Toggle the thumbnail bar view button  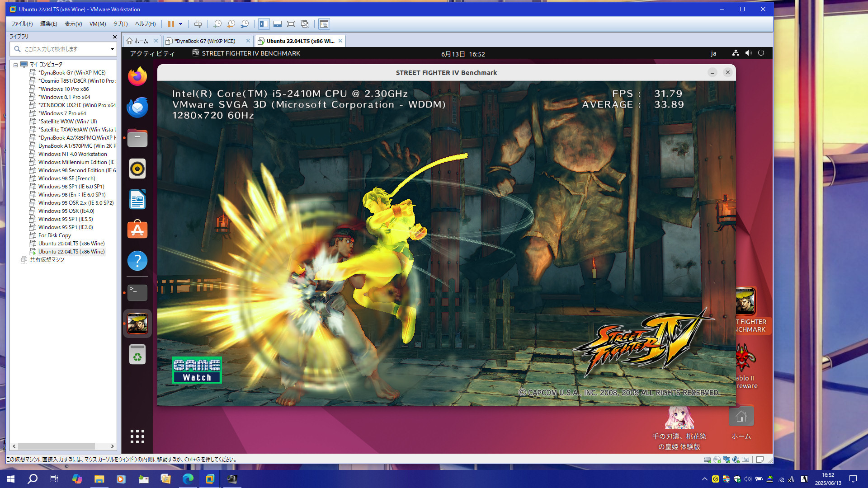pyautogui.click(x=278, y=24)
